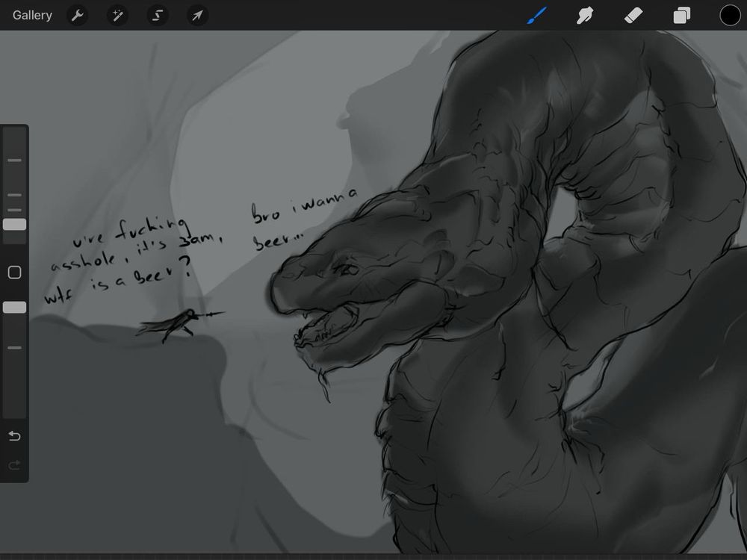Open the Actions wrench menu
Viewport: 747px width, 560px height.
click(77, 15)
